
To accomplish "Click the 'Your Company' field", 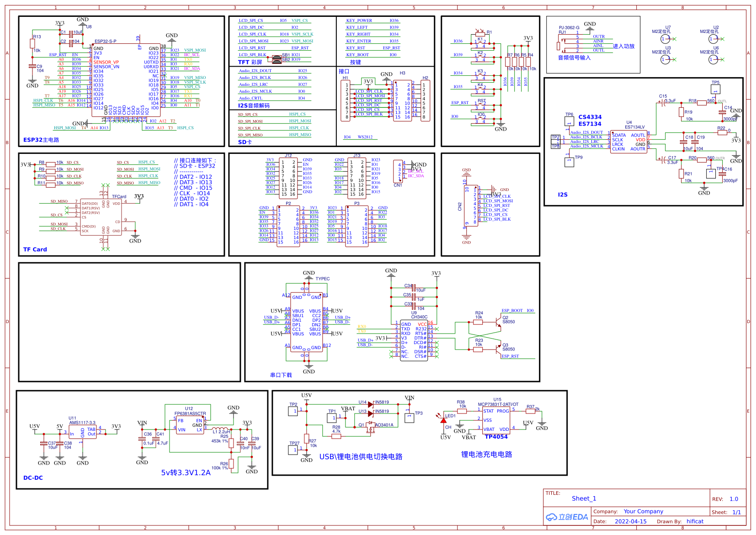I will tap(644, 511).
